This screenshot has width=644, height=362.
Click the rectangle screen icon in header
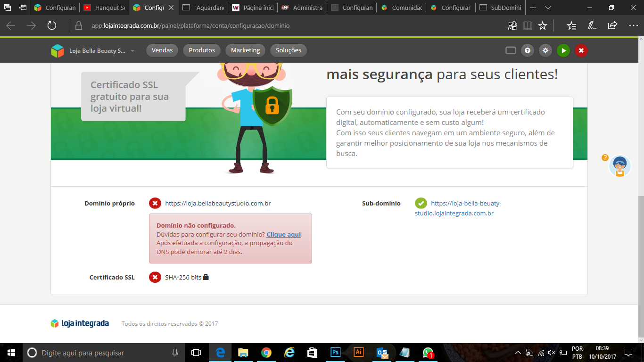[x=511, y=50]
